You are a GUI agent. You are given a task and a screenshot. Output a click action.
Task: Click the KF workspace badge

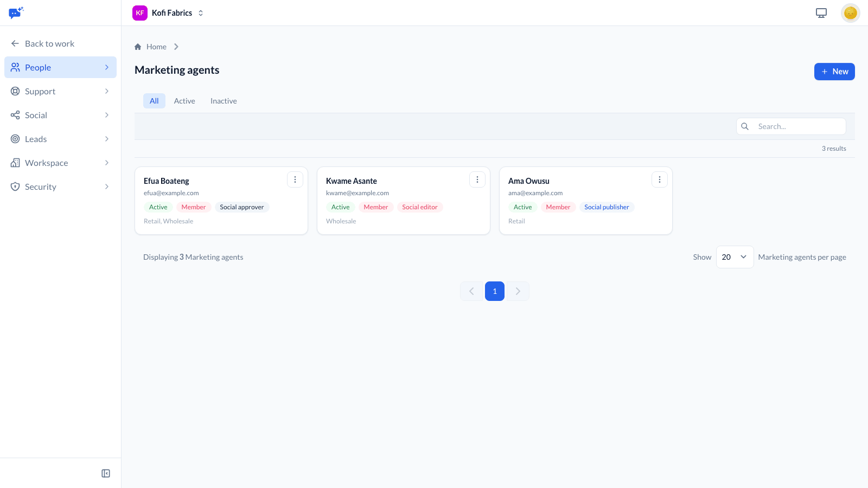tap(140, 13)
